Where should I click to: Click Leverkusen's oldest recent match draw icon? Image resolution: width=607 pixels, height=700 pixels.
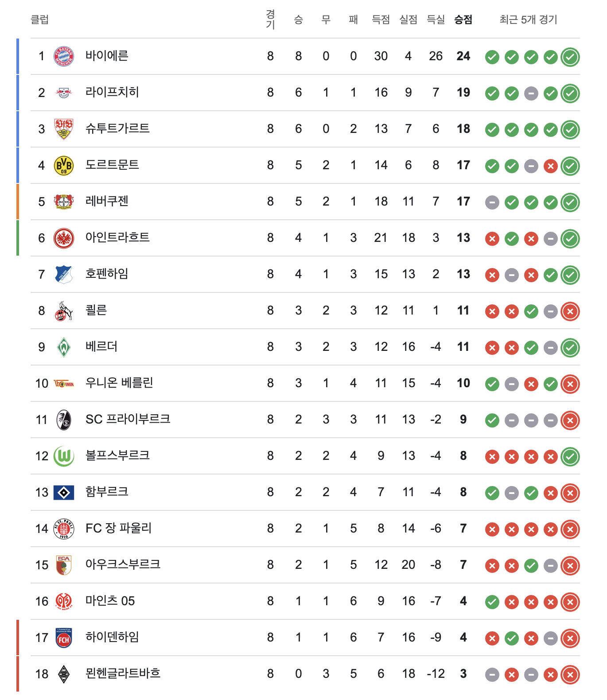tap(492, 202)
